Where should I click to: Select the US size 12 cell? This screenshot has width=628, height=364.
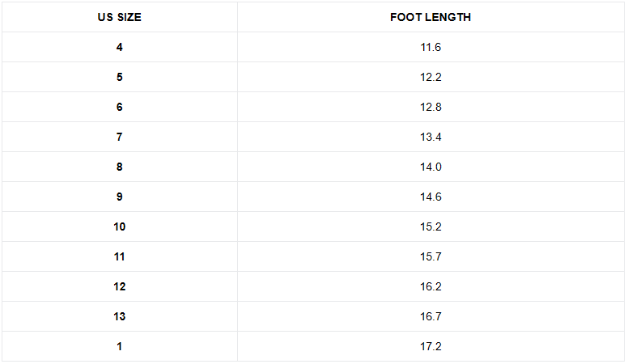(119, 286)
